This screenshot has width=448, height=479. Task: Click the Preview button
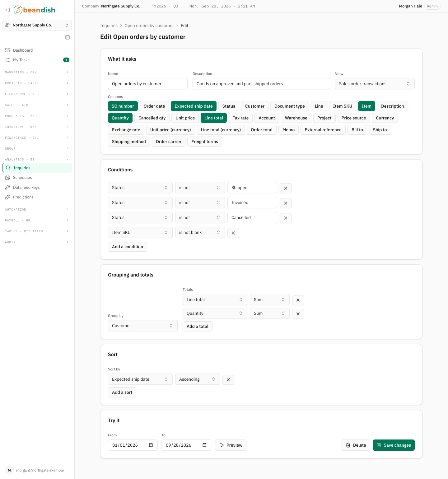[x=231, y=445]
